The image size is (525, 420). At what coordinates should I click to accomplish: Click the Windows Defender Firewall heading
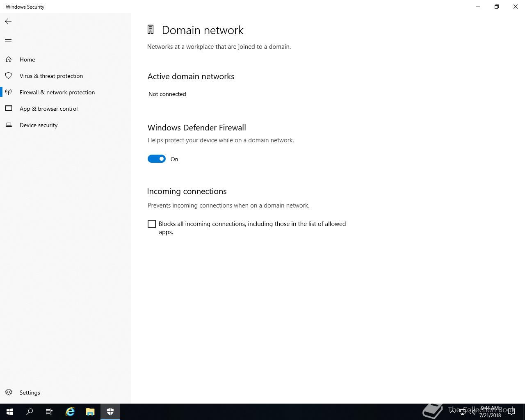(x=197, y=128)
